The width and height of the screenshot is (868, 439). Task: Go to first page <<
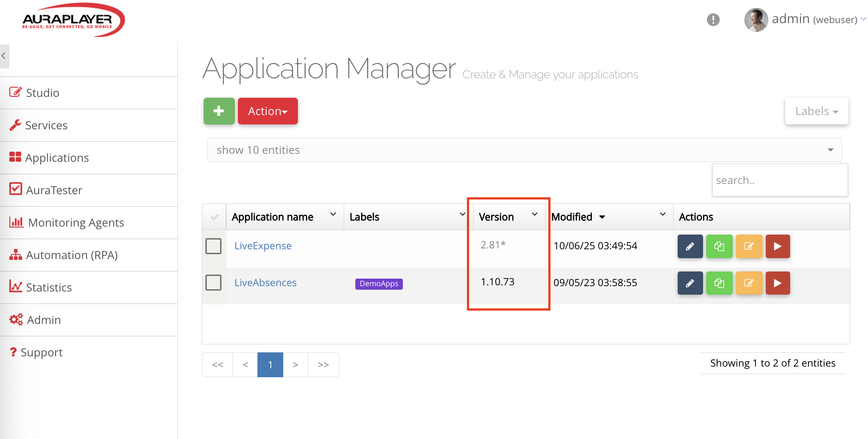click(217, 365)
